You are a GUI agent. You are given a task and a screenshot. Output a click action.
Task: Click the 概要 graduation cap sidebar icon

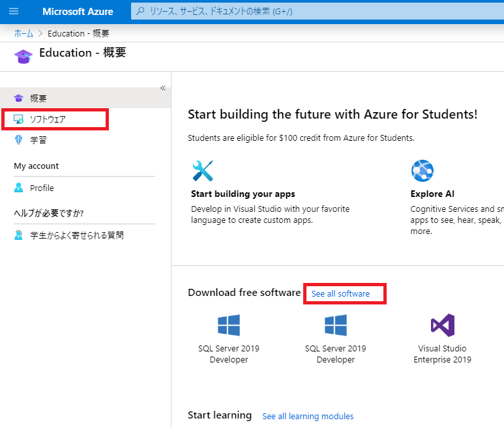(19, 98)
